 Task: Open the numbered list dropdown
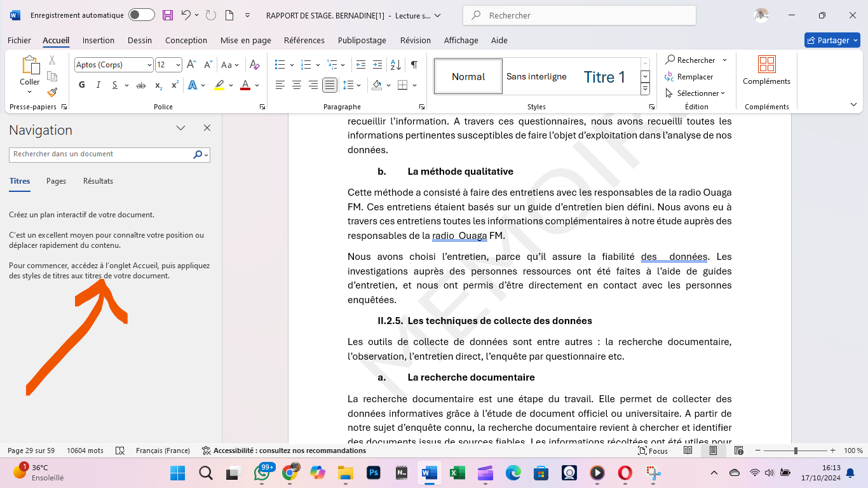coord(318,65)
